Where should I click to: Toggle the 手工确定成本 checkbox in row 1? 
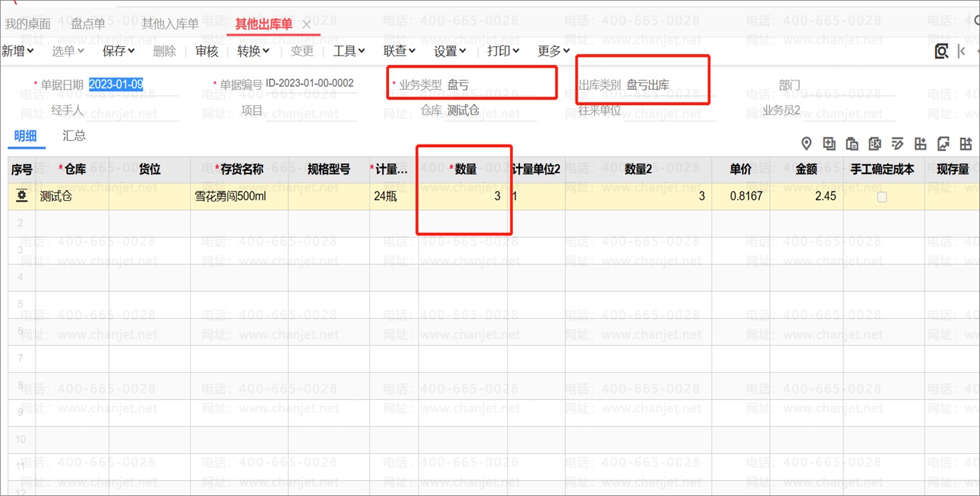point(882,197)
